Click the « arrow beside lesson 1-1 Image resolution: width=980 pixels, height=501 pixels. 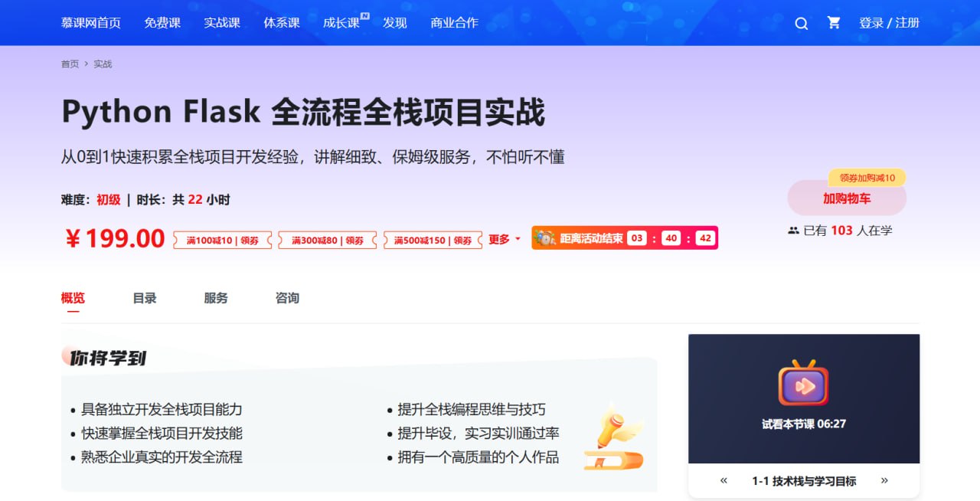click(723, 480)
